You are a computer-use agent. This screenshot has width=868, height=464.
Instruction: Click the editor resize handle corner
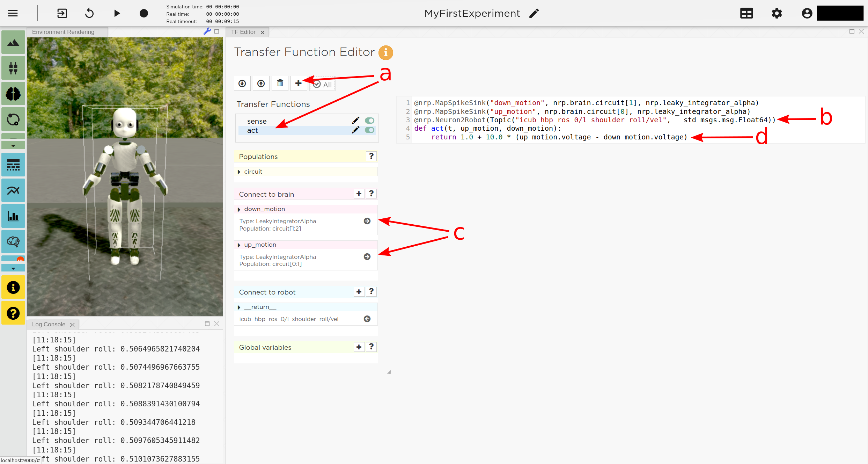[389, 372]
